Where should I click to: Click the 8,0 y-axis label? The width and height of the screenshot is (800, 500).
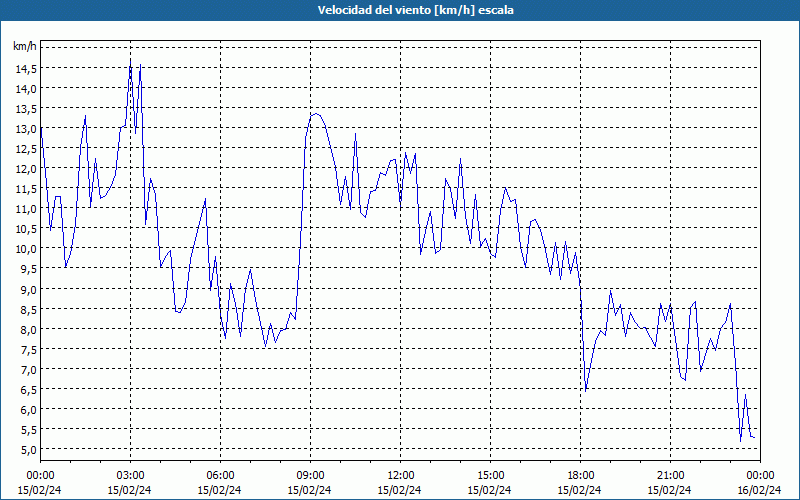[28, 329]
